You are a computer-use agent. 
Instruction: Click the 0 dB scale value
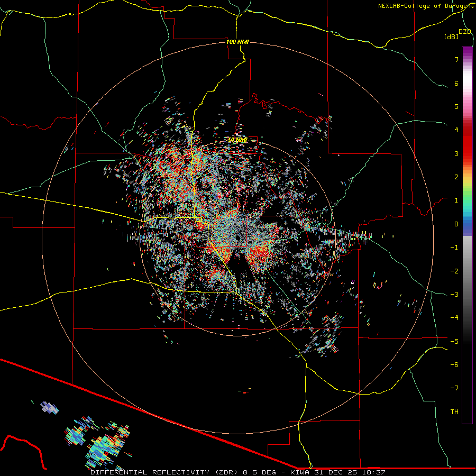(x=456, y=224)
